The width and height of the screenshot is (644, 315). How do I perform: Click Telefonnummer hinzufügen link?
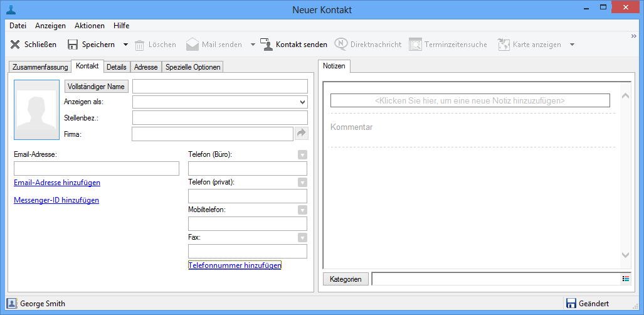coord(235,265)
